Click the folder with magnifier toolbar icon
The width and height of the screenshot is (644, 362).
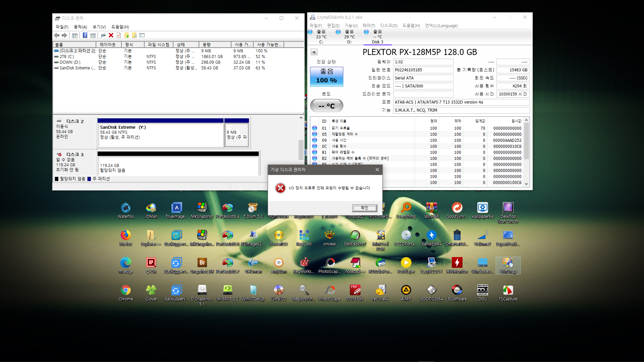tap(134, 35)
